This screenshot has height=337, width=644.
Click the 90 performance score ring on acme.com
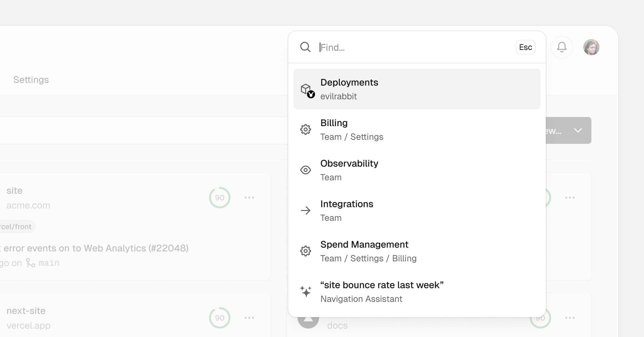(219, 197)
